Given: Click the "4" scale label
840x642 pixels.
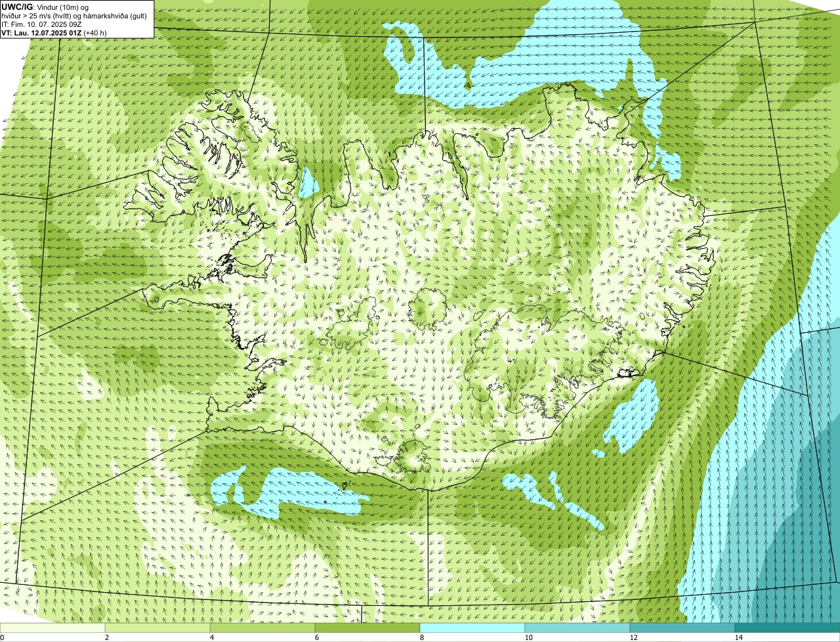Looking at the screenshot, I should pos(211,637).
